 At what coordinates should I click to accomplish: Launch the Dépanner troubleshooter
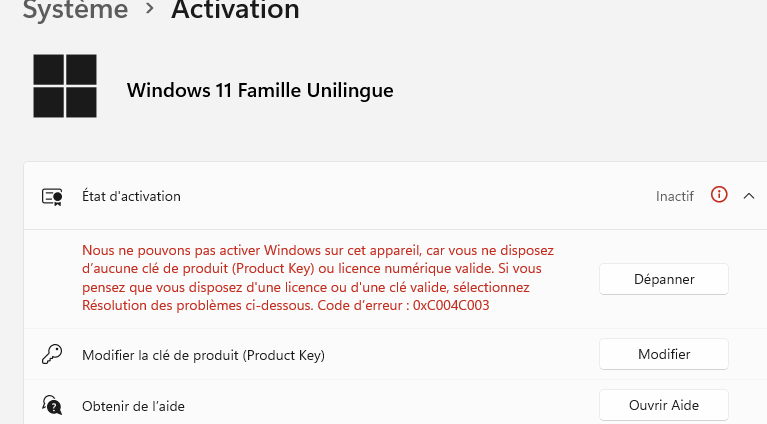[664, 279]
